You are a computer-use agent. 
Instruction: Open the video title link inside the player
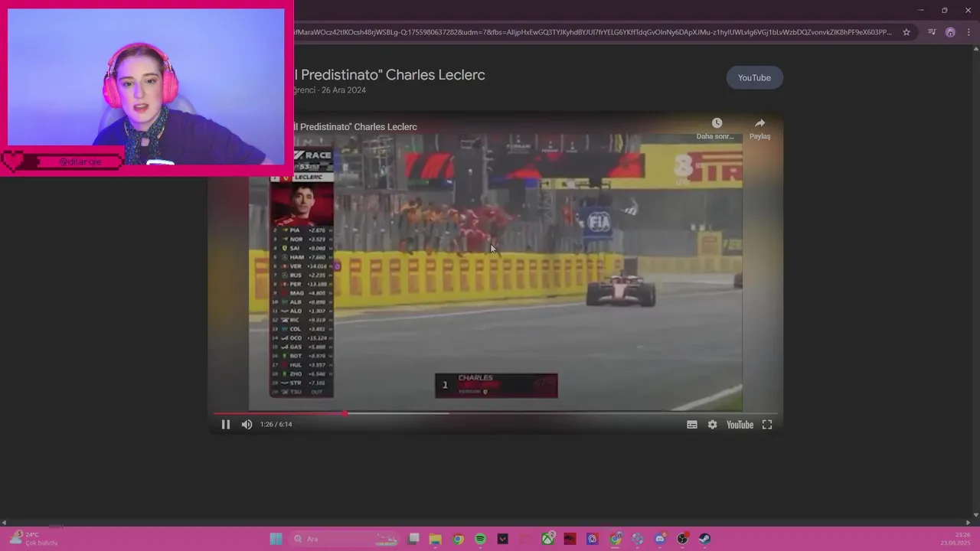(x=355, y=127)
